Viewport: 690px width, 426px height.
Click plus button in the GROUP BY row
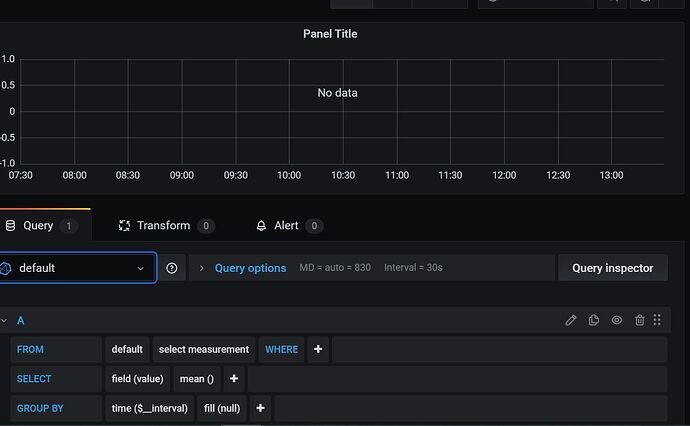[x=260, y=408]
